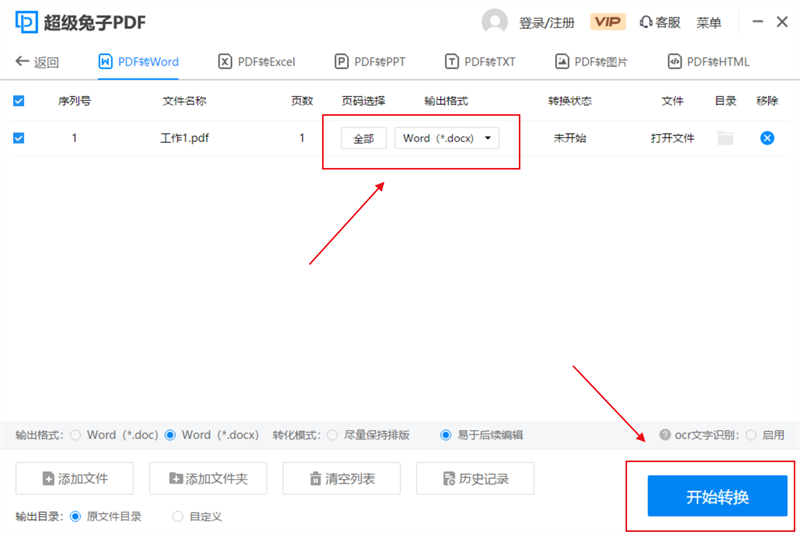Switch to PDF转Word tab
This screenshot has width=800, height=535.
coord(138,62)
